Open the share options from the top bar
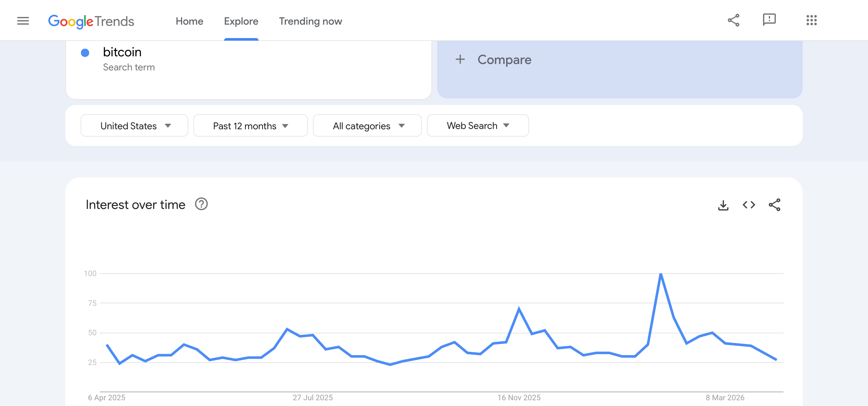Image resolution: width=868 pixels, height=406 pixels. click(x=734, y=20)
